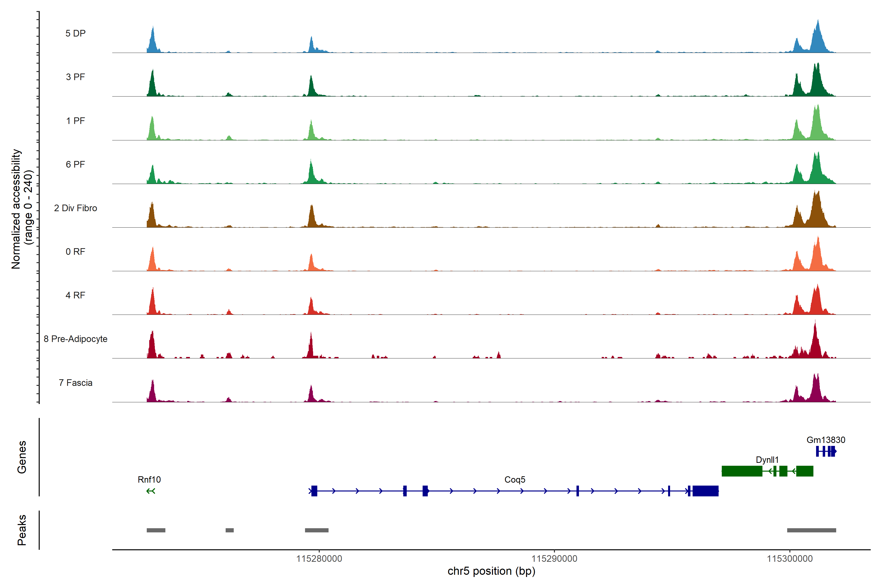This screenshot has width=882, height=588.
Task: Click the Dynll1 large green exon block
Action: [x=742, y=471]
